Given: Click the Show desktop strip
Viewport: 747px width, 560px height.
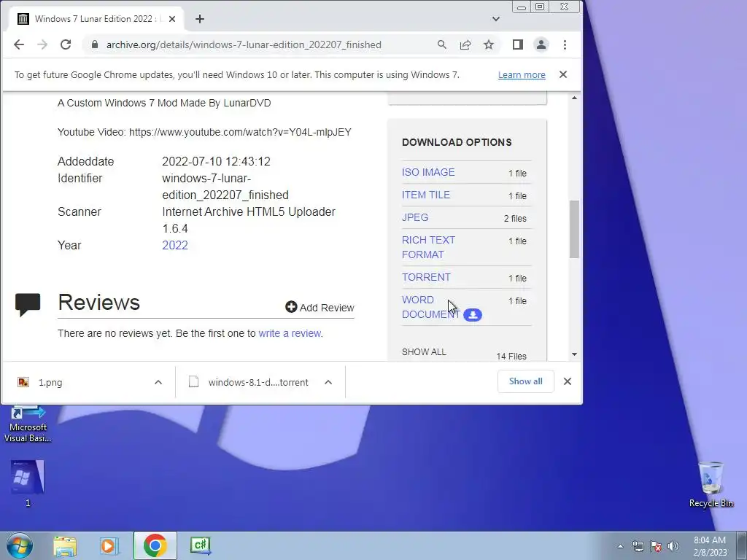Looking at the screenshot, I should pos(741,545).
